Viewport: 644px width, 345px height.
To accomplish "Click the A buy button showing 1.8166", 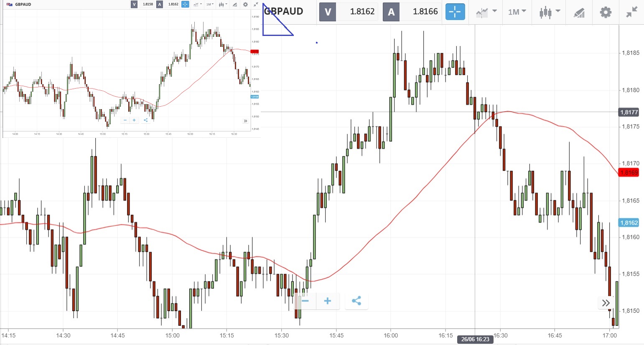I will tap(391, 12).
